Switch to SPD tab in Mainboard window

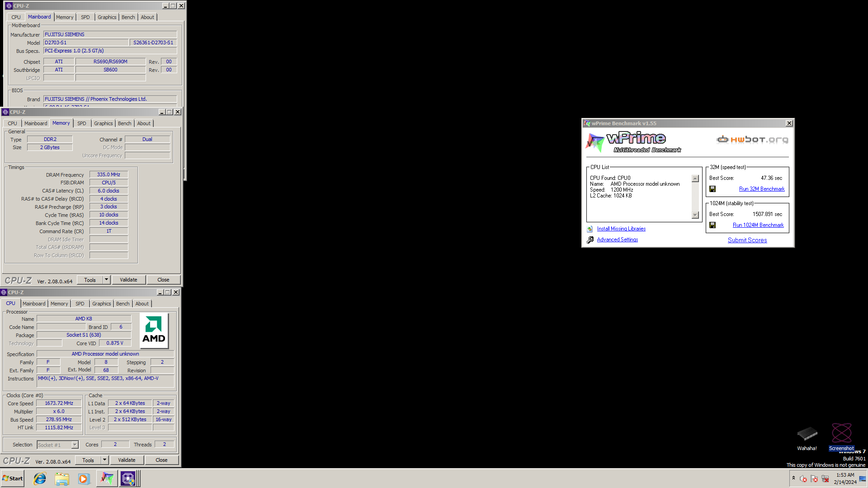85,17
